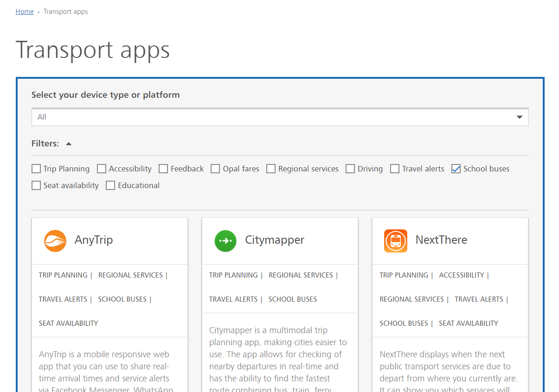This screenshot has height=392, width=559.
Task: Click AnyTrip's SEAT AVAILABILITY tag
Action: 69,323
